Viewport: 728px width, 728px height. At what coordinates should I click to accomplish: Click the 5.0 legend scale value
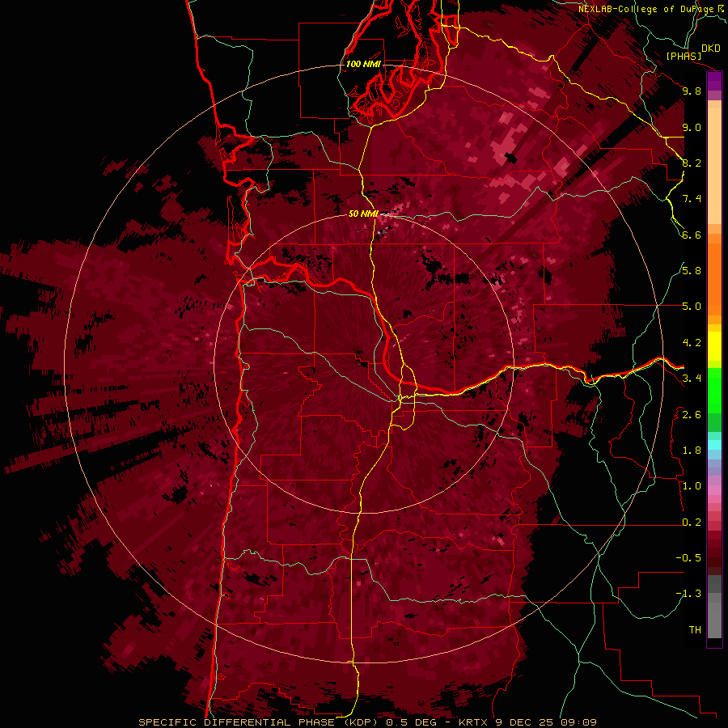[x=692, y=307]
